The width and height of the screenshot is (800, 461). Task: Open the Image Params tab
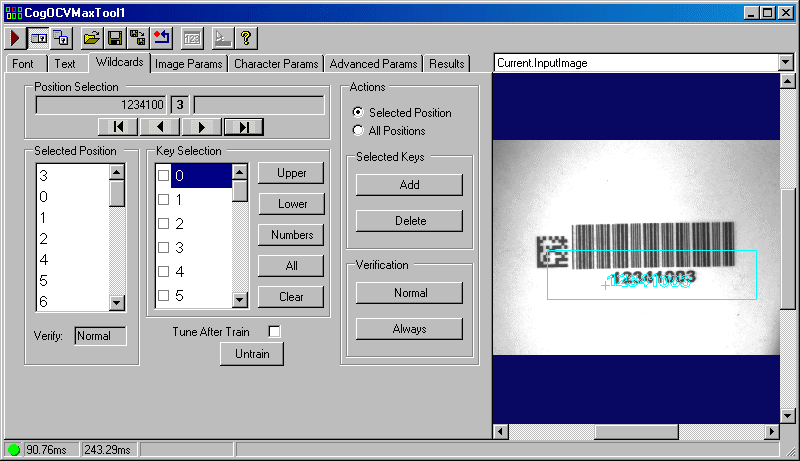point(189,64)
